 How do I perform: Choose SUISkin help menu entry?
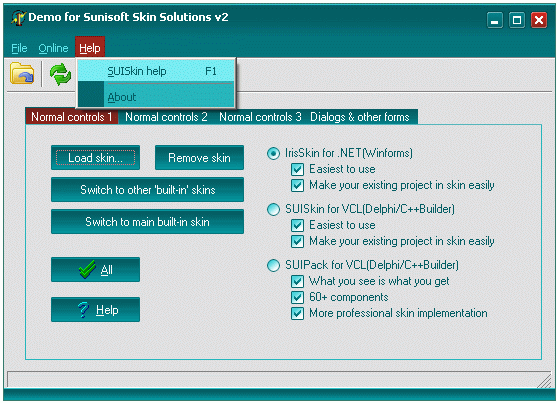tap(156, 71)
